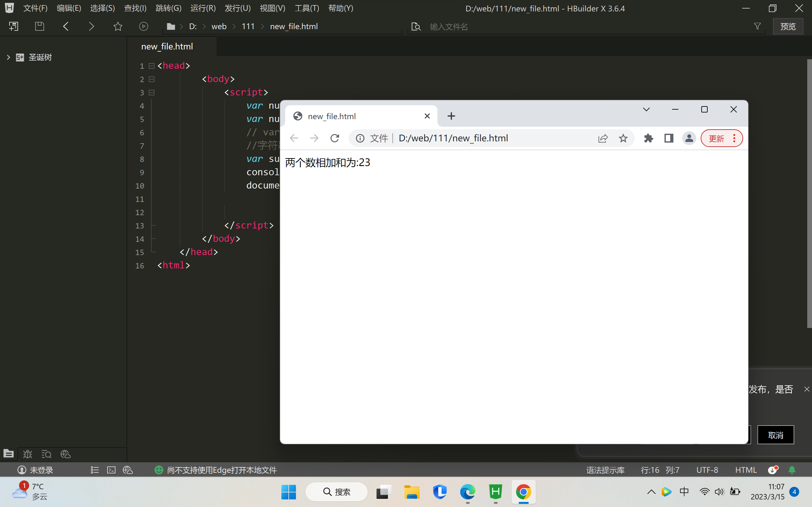Collapse the script tag fold marker
The image size is (812, 507).
[152, 92]
